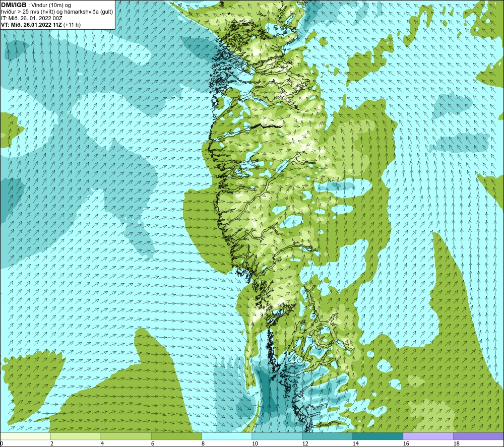Click the dark teal 14–16 m/s legend swatch
The height and width of the screenshot is (447, 504).
pos(377,436)
